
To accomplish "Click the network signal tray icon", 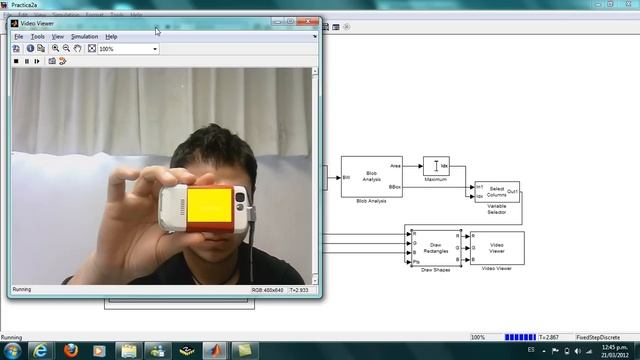I will tap(589, 351).
